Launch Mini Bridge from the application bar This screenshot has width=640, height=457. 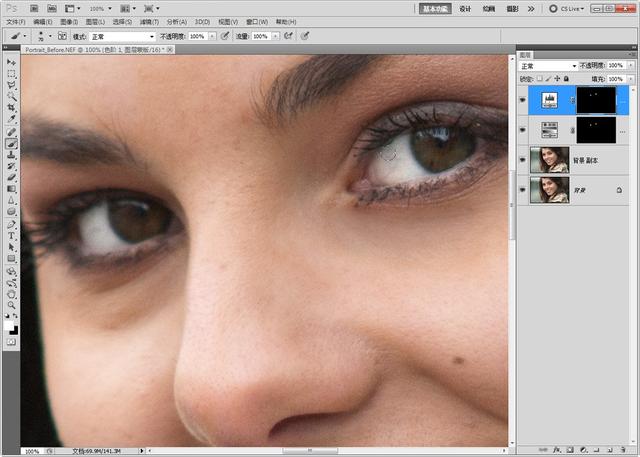pos(52,8)
